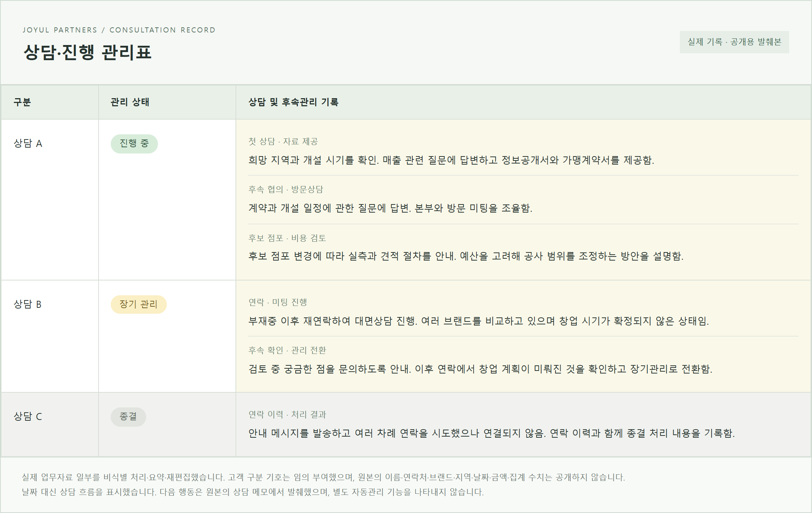Click the 연락 이력 · 처리 결과 entry label
Image resolution: width=812 pixels, height=513 pixels.
coord(287,415)
